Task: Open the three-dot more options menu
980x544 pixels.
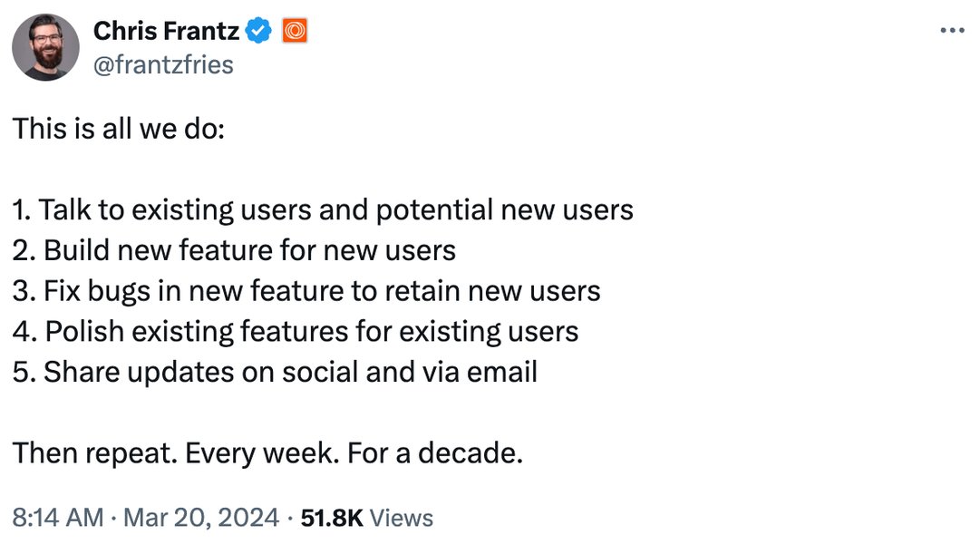Action: [x=952, y=30]
